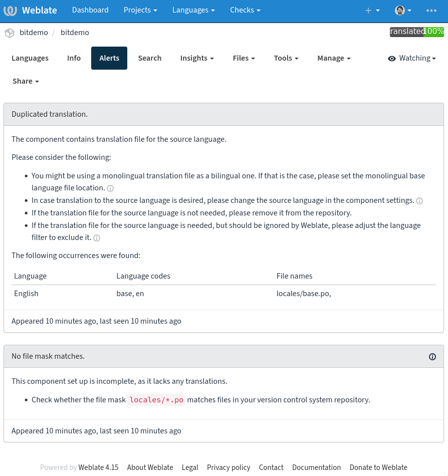Open the plus add-new menu

[x=372, y=11]
